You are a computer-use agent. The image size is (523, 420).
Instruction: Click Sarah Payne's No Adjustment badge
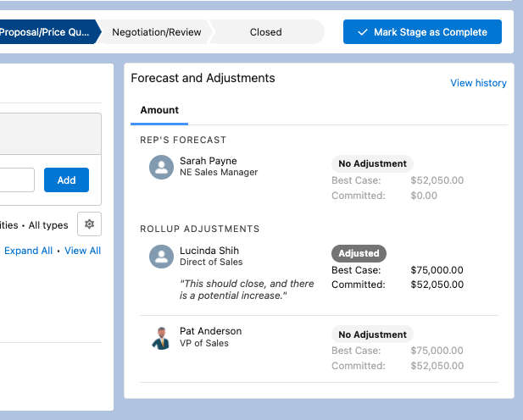(372, 163)
